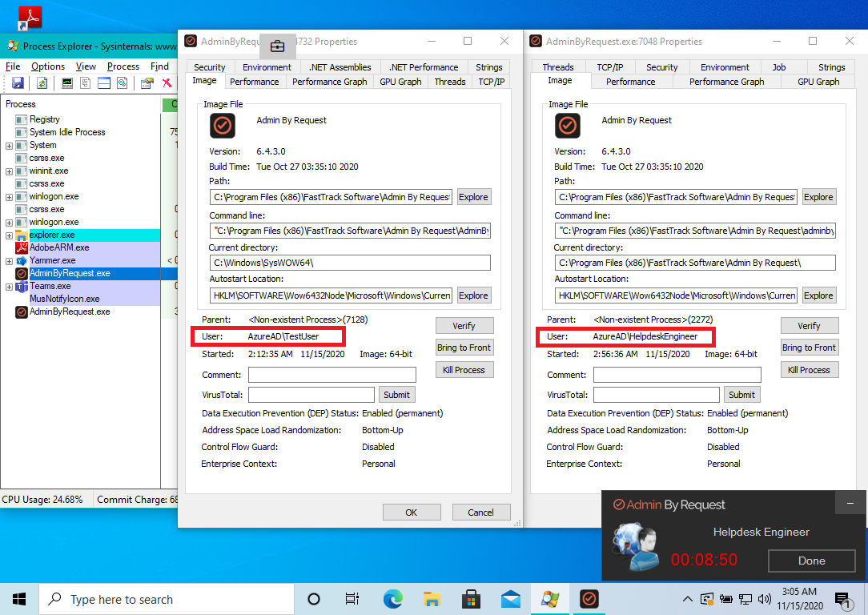Click Kill Process in HelpdeskEngineer Properties window
The image size is (868, 615).
click(x=809, y=370)
